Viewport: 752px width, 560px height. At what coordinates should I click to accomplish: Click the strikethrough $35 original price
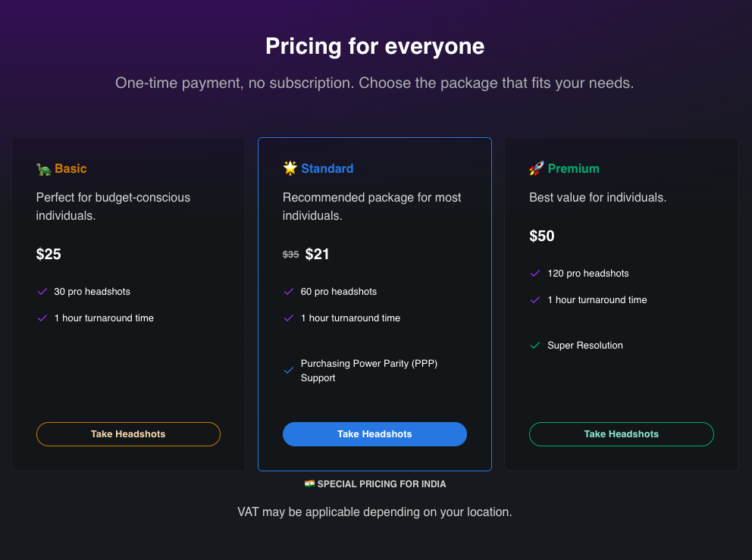coord(290,254)
